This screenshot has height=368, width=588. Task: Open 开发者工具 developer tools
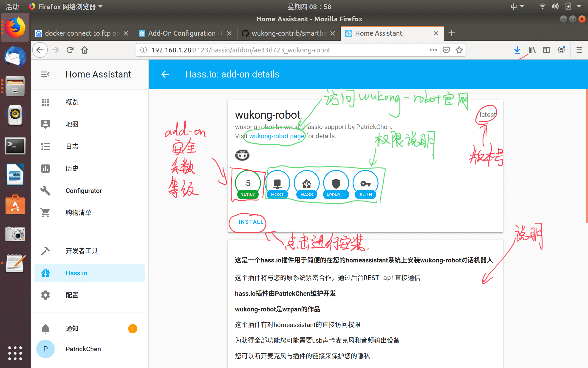[89, 251]
